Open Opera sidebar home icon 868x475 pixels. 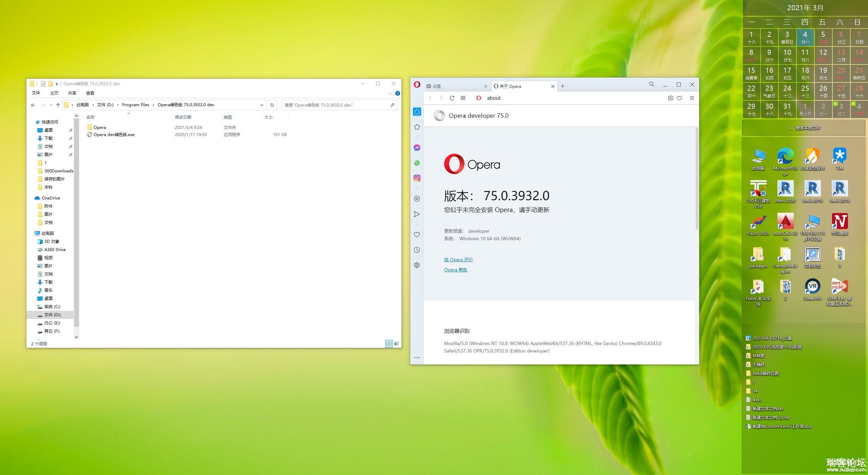(x=417, y=112)
